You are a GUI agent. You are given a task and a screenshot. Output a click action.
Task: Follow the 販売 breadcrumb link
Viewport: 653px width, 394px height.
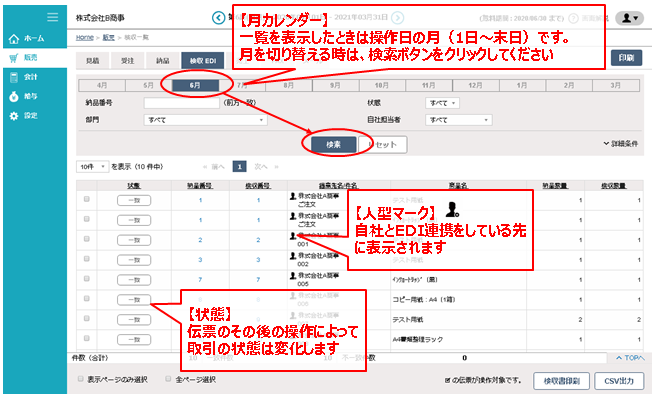click(x=108, y=37)
